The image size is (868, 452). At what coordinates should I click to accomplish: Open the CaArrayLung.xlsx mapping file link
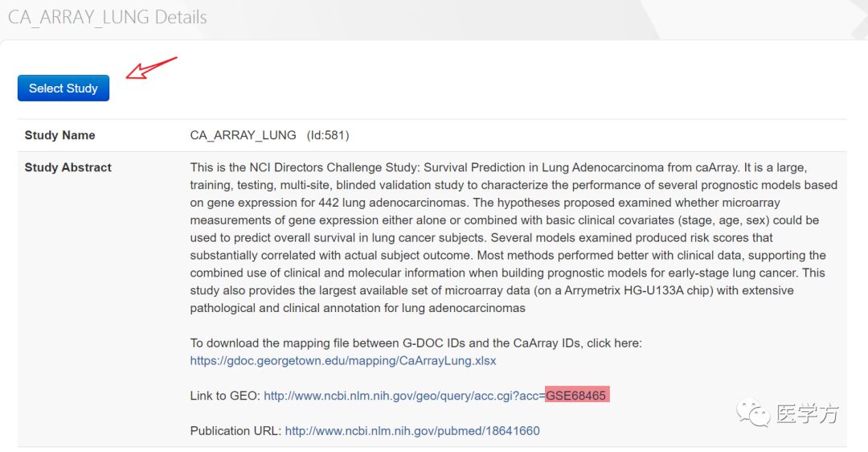342,360
